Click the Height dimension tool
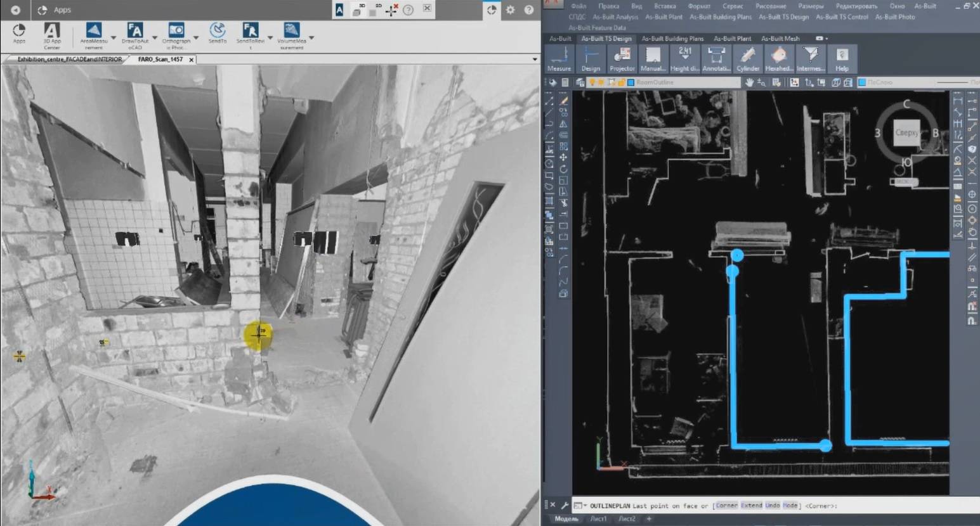The height and width of the screenshot is (526, 980). click(684, 58)
